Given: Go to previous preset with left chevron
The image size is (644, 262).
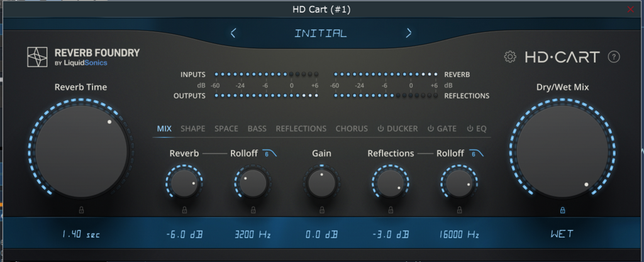Looking at the screenshot, I should coord(233,33).
